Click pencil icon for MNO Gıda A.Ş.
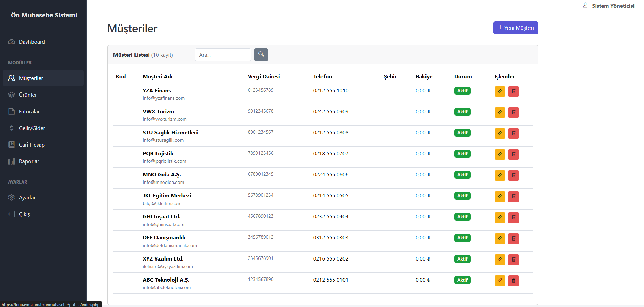The height and width of the screenshot is (307, 644). [500, 175]
